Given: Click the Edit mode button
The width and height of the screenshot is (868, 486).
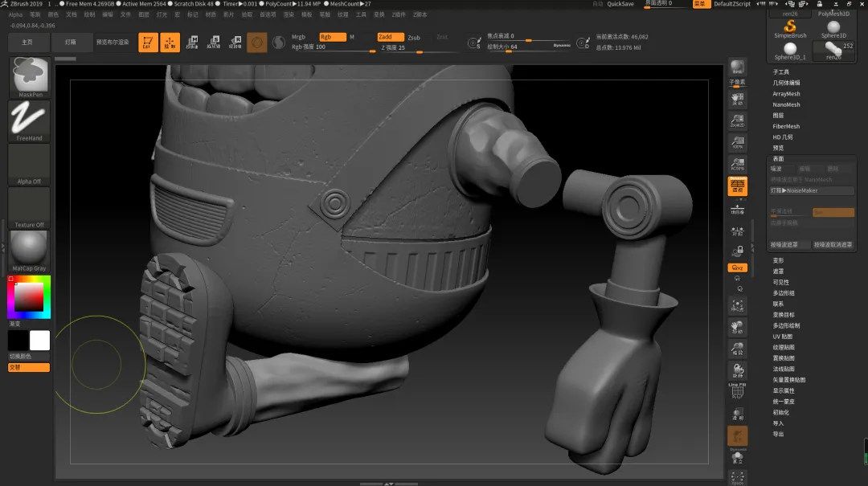Looking at the screenshot, I should 147,43.
